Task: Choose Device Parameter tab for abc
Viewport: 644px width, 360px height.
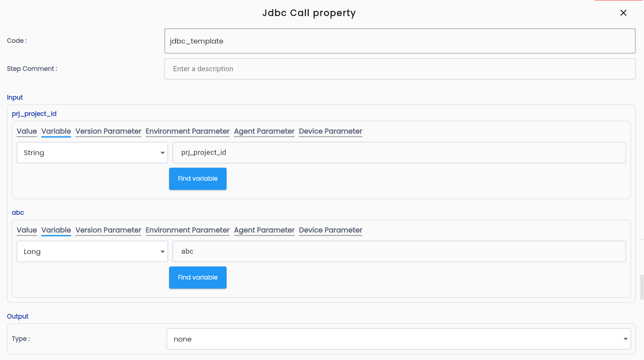Action: coord(331,230)
